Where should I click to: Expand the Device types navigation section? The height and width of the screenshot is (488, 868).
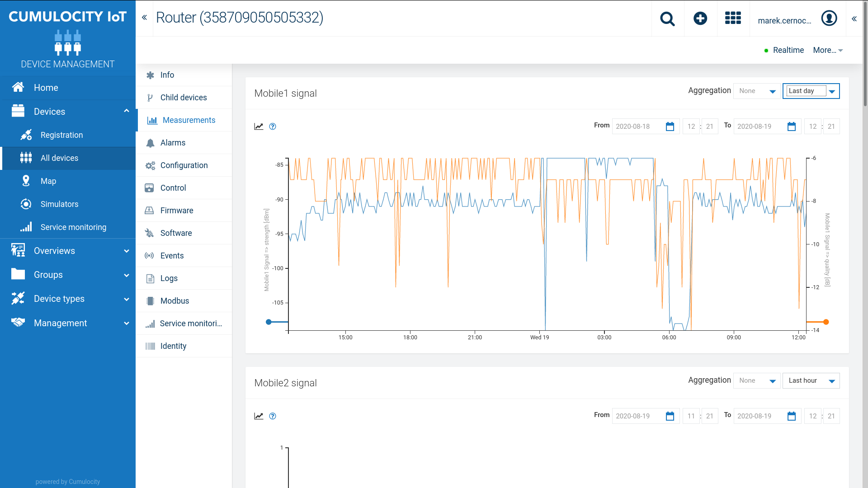click(x=127, y=299)
